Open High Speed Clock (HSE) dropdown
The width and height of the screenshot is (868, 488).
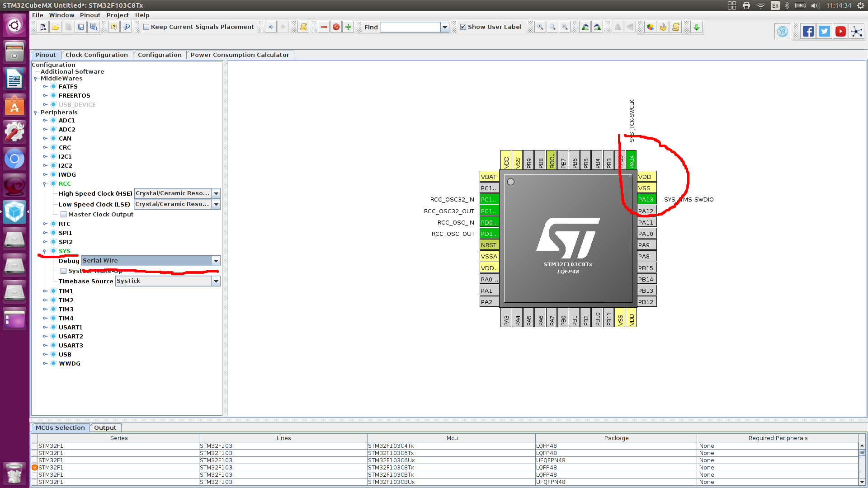coord(216,193)
